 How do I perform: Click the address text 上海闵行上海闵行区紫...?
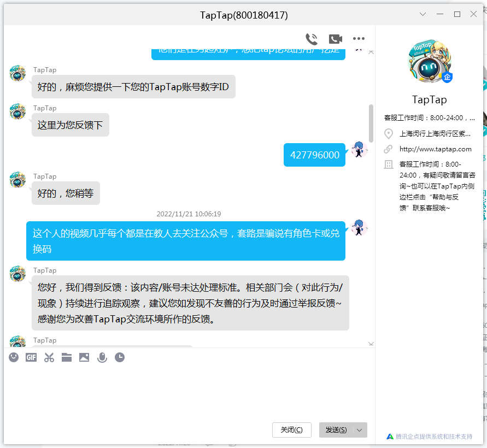(x=435, y=134)
